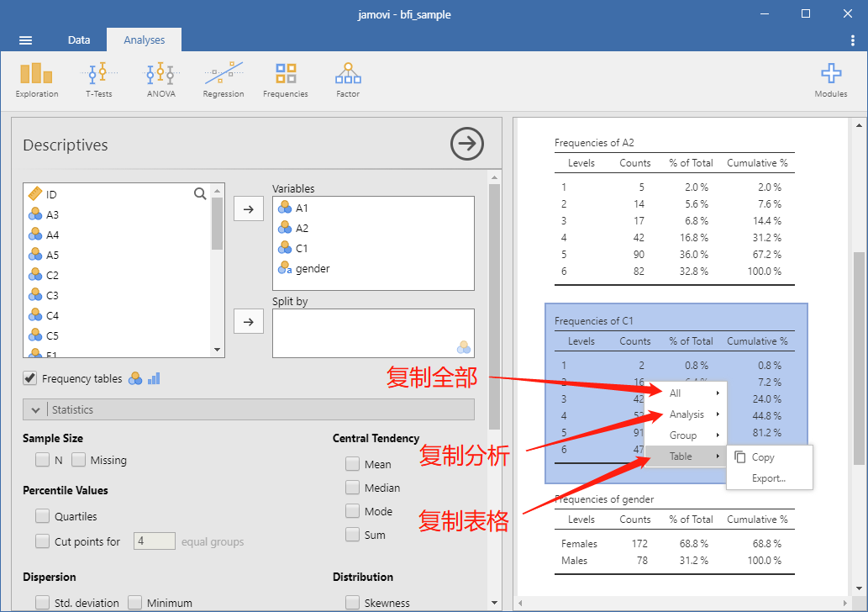Select variable A4 in the source list

[118, 235]
